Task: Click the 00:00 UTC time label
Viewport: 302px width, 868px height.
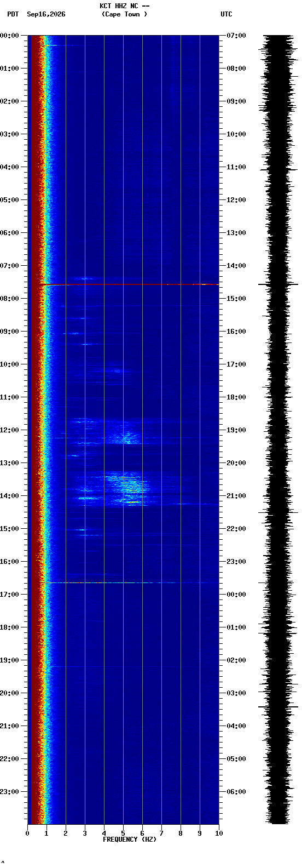Action: click(236, 595)
